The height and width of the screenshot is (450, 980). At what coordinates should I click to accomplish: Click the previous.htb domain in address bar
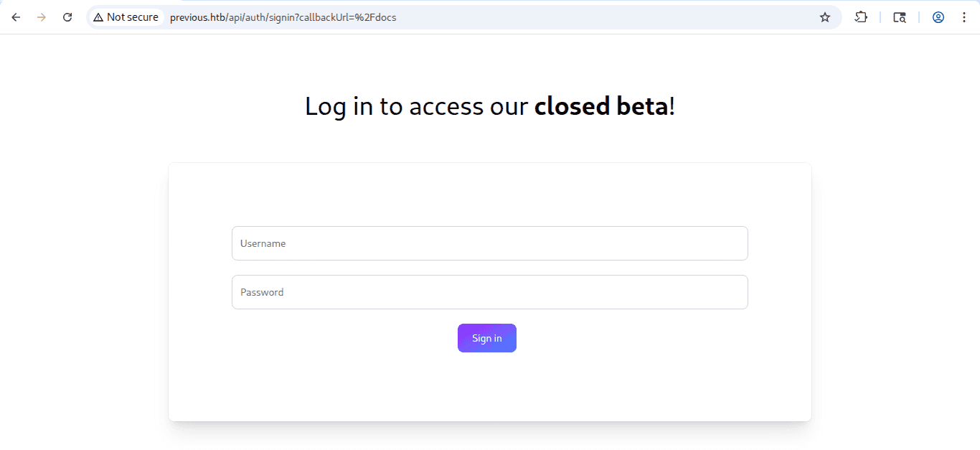198,17
